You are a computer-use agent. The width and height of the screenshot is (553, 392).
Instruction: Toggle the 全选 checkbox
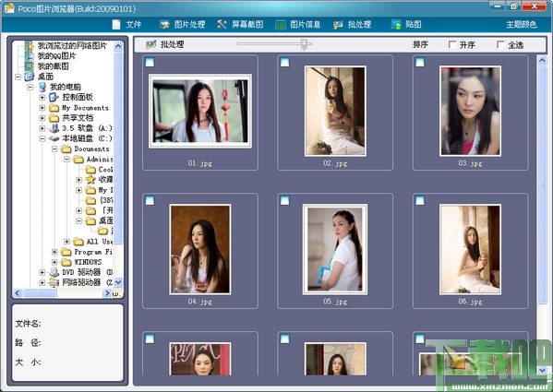tap(500, 44)
